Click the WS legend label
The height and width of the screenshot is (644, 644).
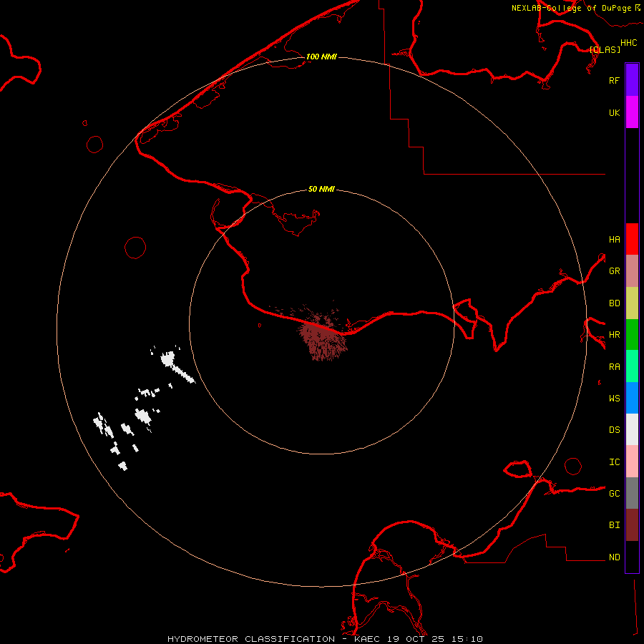614,399
